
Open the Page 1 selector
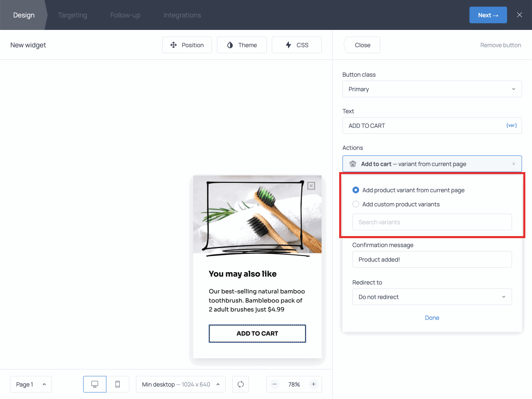coord(31,384)
